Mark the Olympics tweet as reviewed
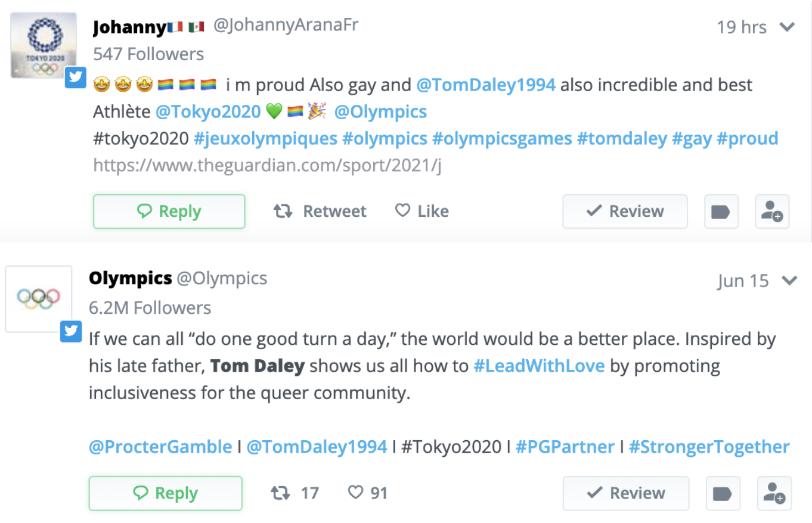Screen dimensions: 812x523 (x=625, y=493)
